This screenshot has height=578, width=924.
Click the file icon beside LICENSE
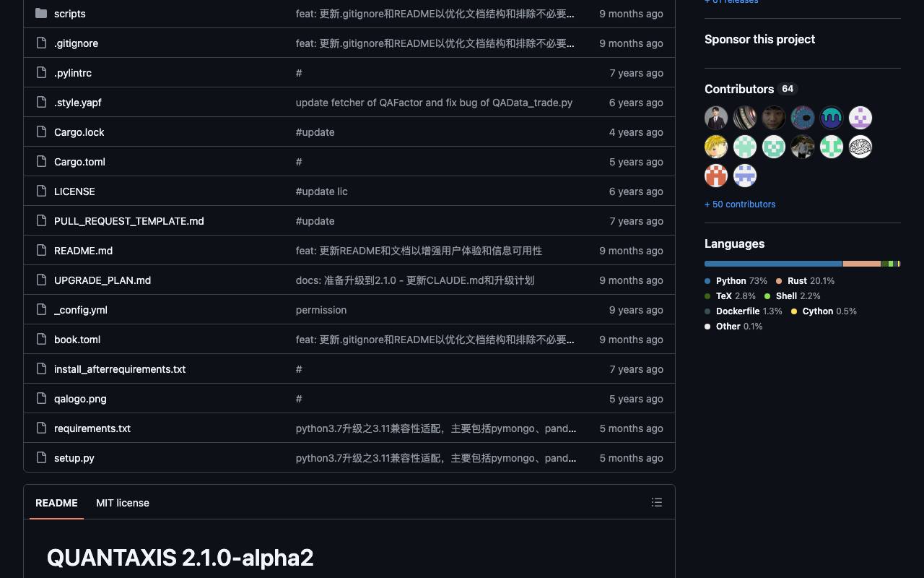pyautogui.click(x=41, y=191)
